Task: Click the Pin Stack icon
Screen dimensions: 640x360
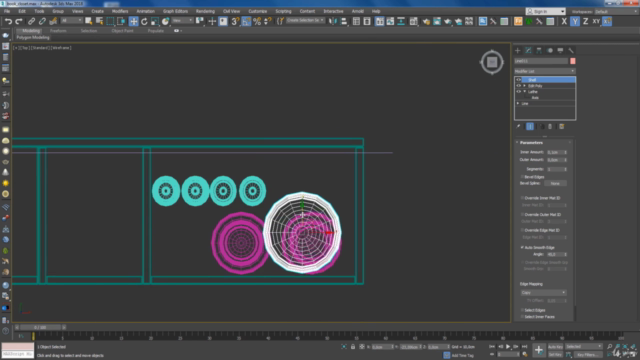Action: (x=518, y=127)
